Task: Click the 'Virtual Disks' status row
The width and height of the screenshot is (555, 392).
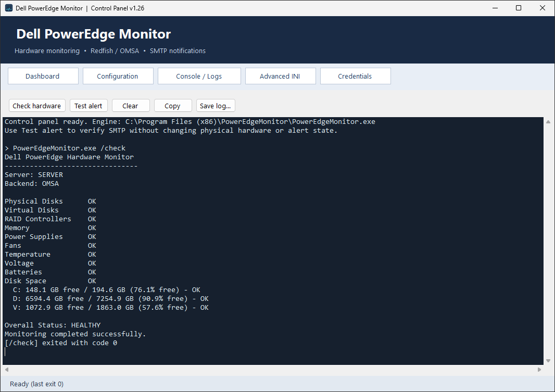Action: 51,210
